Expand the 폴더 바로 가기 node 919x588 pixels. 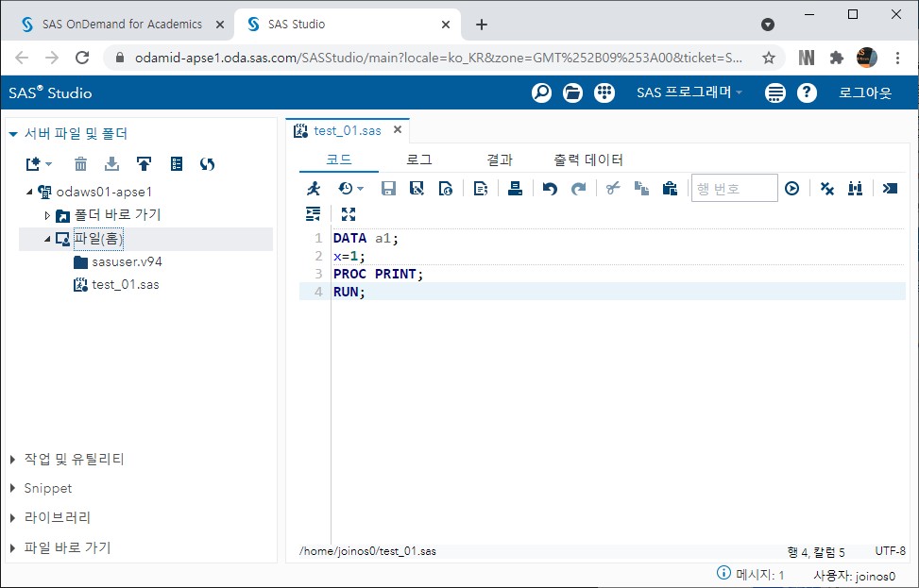pyautogui.click(x=47, y=215)
